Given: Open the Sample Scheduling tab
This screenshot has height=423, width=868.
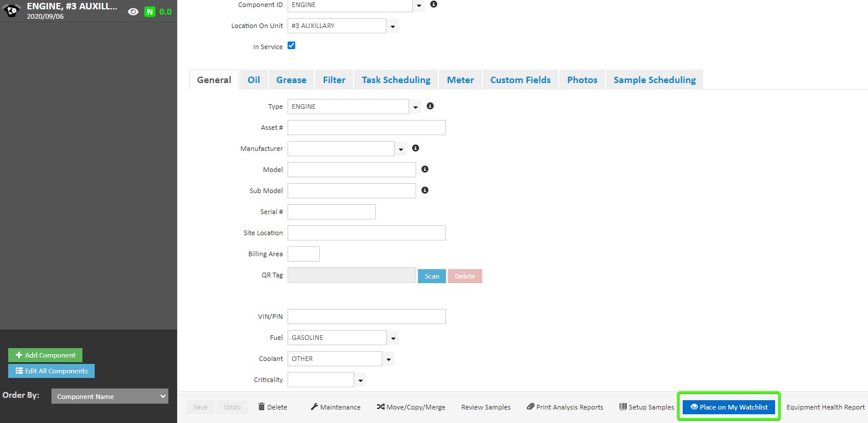Looking at the screenshot, I should 654,80.
